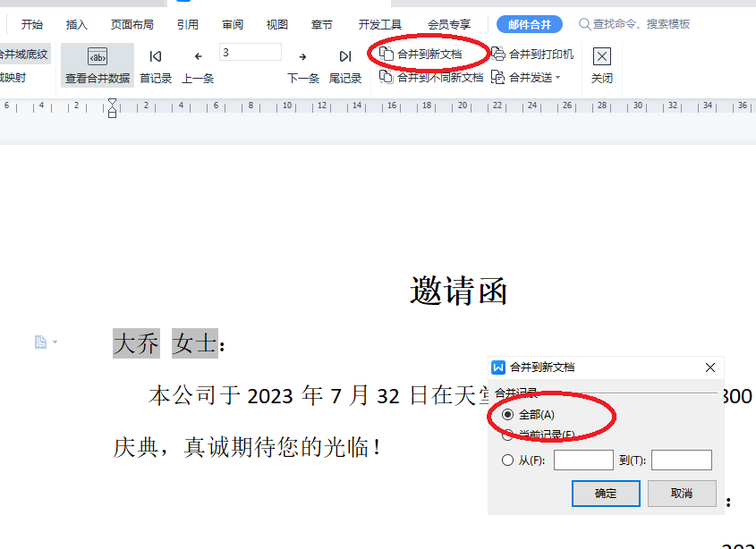Click the search magnifier icon
756x549 pixels.
pyautogui.click(x=584, y=24)
